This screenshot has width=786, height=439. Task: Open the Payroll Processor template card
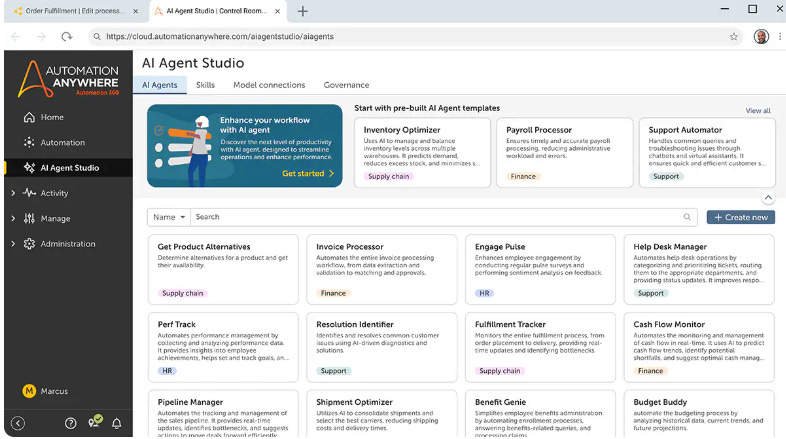(x=564, y=153)
